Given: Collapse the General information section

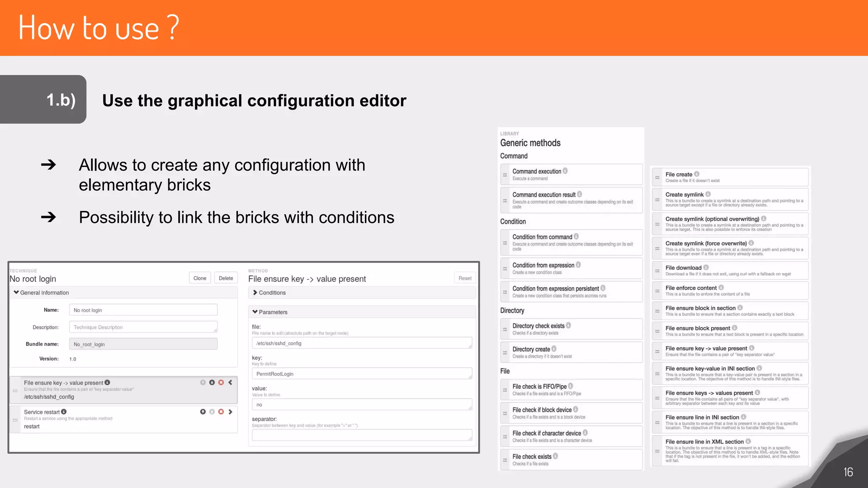Looking at the screenshot, I should pos(17,292).
